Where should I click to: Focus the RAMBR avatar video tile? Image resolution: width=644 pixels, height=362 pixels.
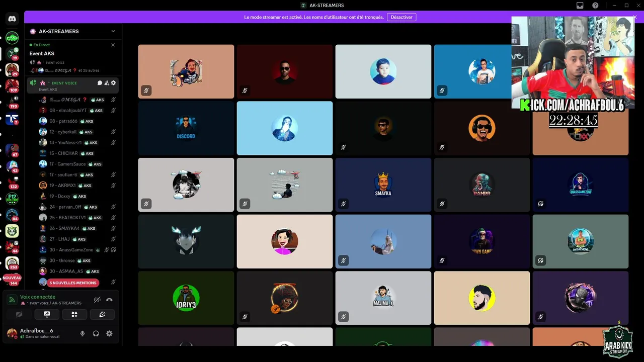click(x=482, y=185)
